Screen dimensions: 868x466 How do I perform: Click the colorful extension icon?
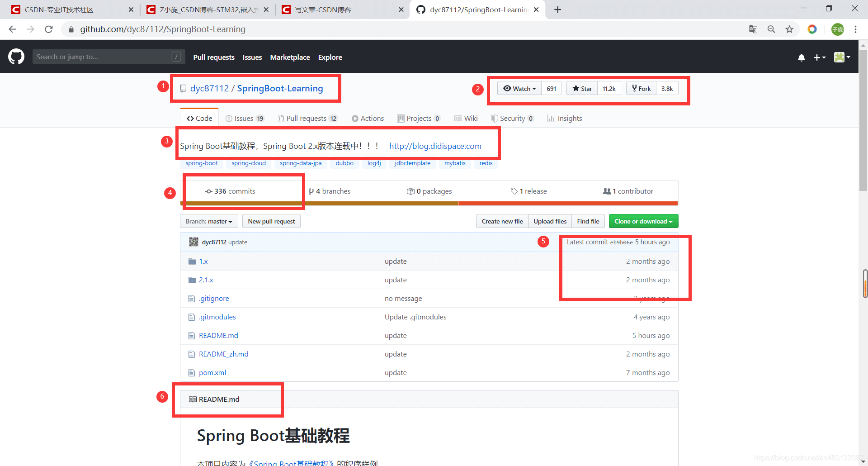tap(812, 29)
